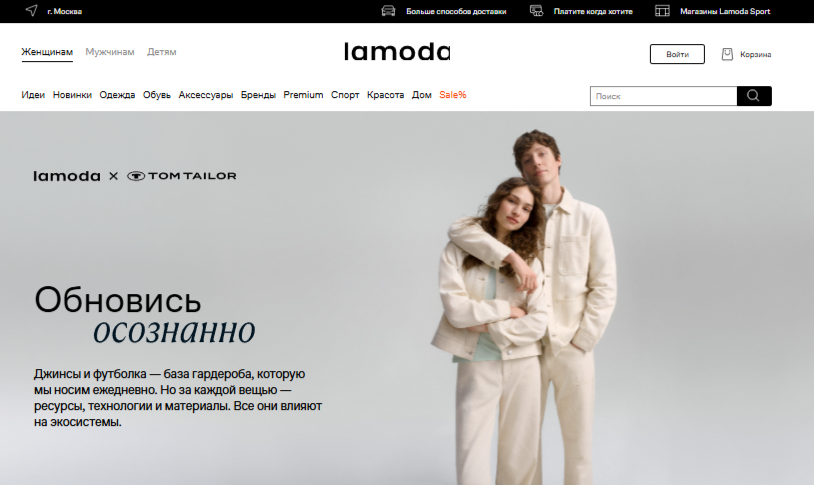Open Магазины Lamoda Sport link
This screenshot has width=814, height=485.
[x=725, y=11]
